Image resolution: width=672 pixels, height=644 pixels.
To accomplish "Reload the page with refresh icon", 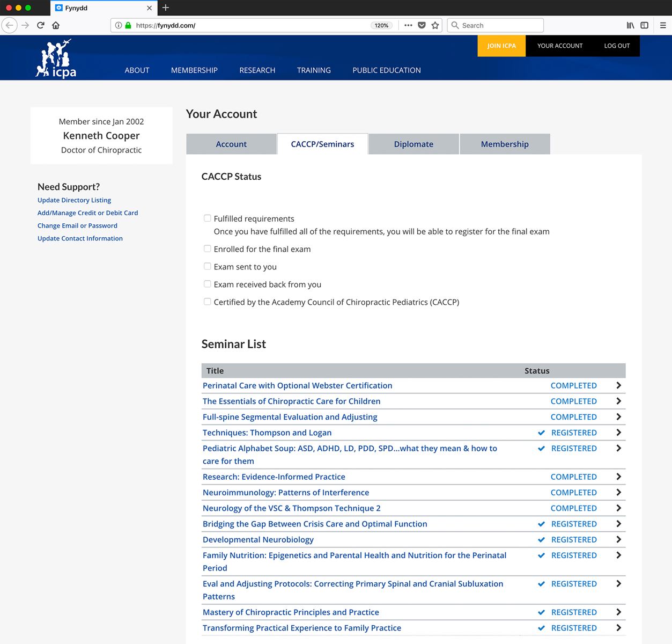I will pos(40,25).
